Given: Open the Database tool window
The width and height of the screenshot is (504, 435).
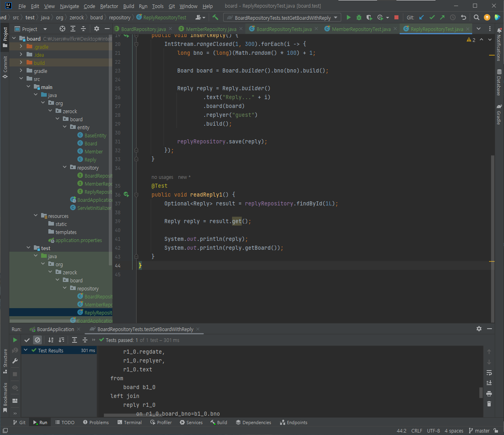Looking at the screenshot, I should pos(499,82).
